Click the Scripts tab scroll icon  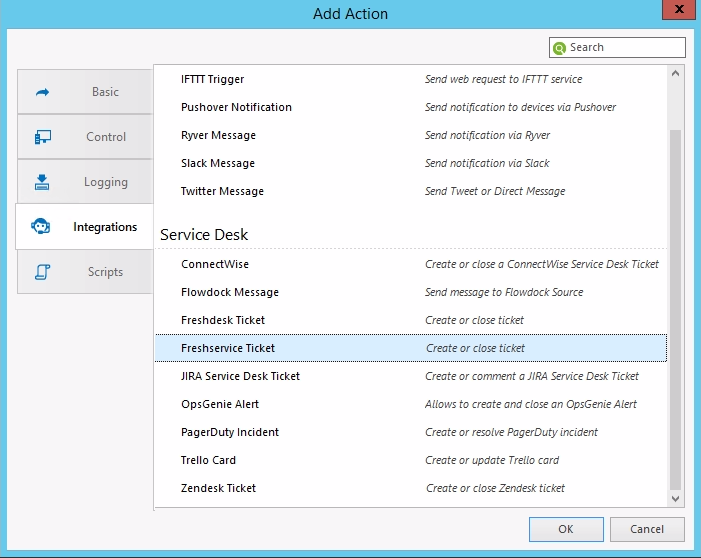[42, 272]
